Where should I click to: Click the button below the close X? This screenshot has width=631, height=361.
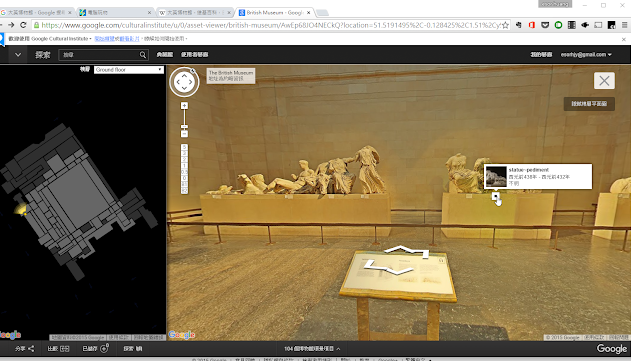[x=589, y=104]
